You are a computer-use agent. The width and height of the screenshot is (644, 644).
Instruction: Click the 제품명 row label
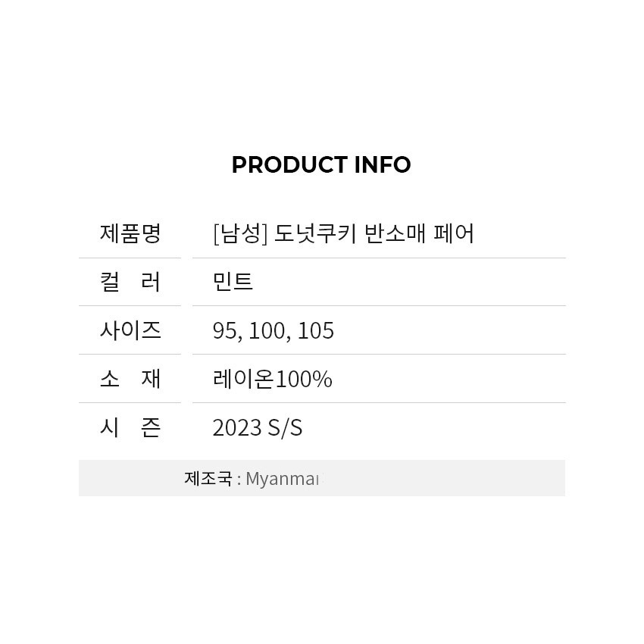coord(130,233)
